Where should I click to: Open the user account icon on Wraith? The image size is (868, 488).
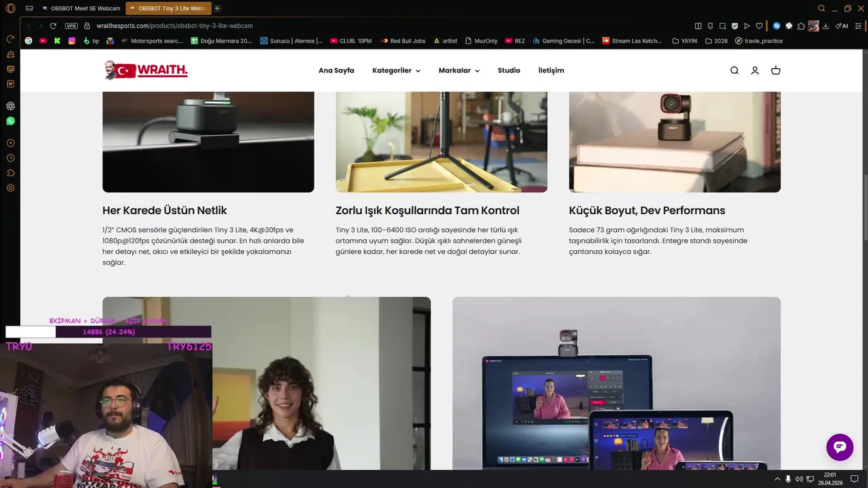point(755,70)
